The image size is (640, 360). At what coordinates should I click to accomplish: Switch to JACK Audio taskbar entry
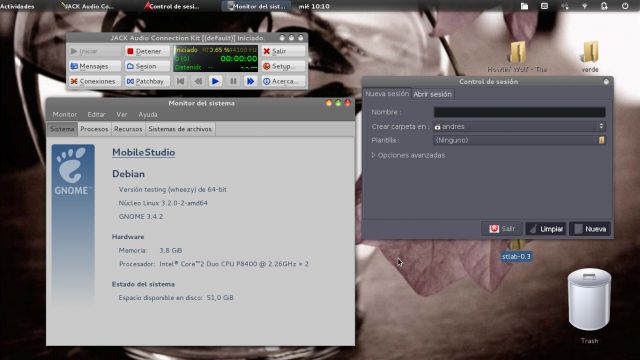(87, 6)
